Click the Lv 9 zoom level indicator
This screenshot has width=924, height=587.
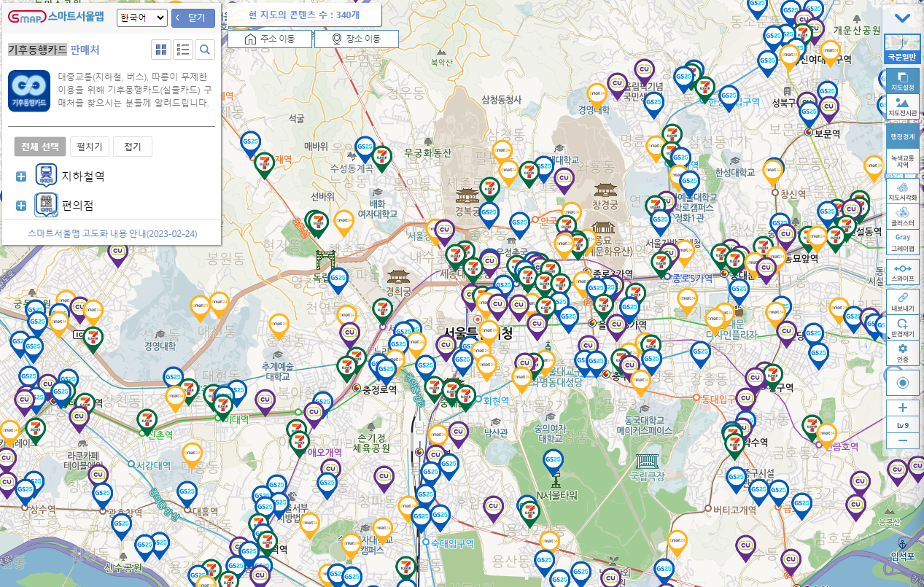click(x=903, y=424)
